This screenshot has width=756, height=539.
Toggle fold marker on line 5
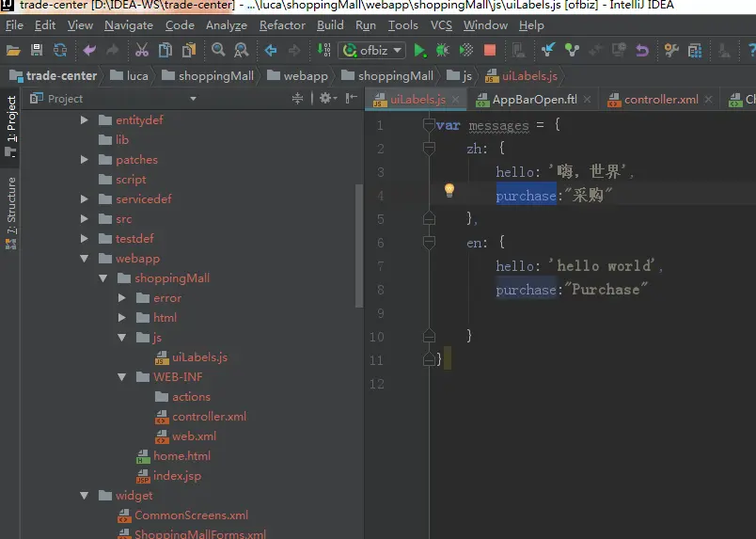click(x=429, y=218)
